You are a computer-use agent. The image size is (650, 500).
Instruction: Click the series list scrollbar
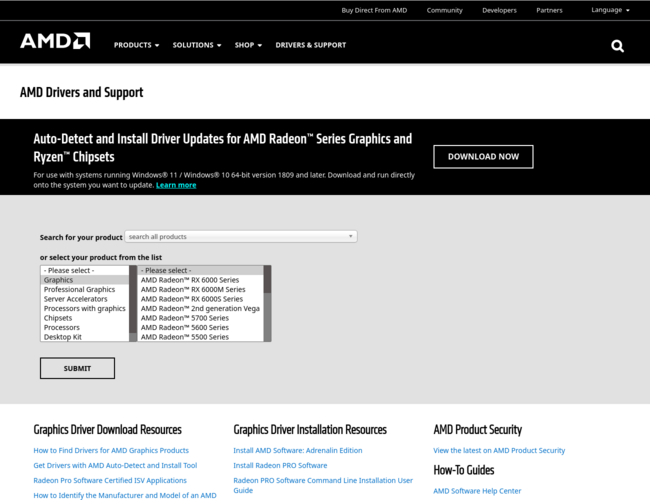coord(267,303)
